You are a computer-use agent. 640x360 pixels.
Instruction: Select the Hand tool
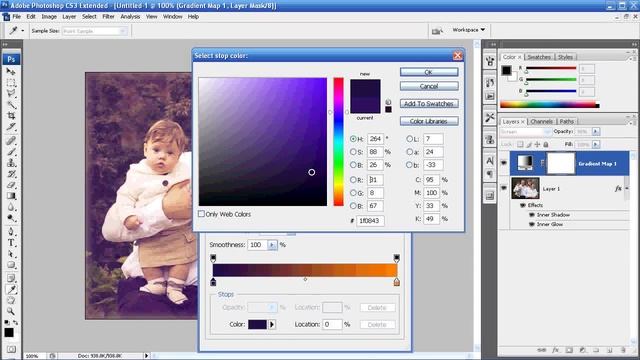[11, 301]
